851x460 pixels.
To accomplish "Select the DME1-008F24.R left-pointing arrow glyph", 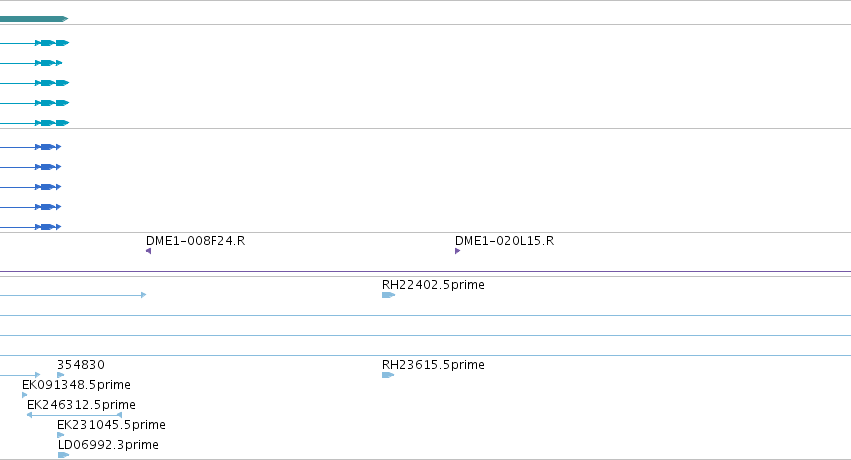I will 149,251.
